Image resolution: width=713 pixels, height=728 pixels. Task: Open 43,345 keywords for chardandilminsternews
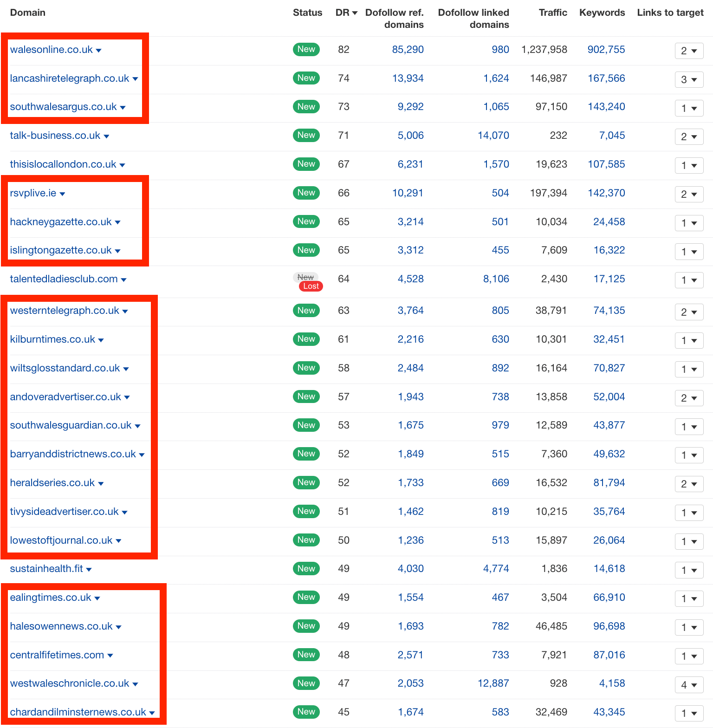point(609,712)
